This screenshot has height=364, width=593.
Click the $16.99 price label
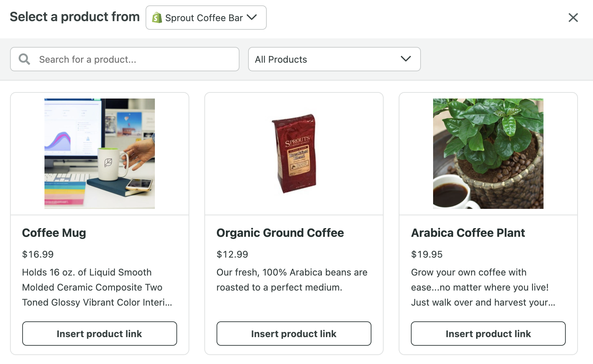pos(38,254)
